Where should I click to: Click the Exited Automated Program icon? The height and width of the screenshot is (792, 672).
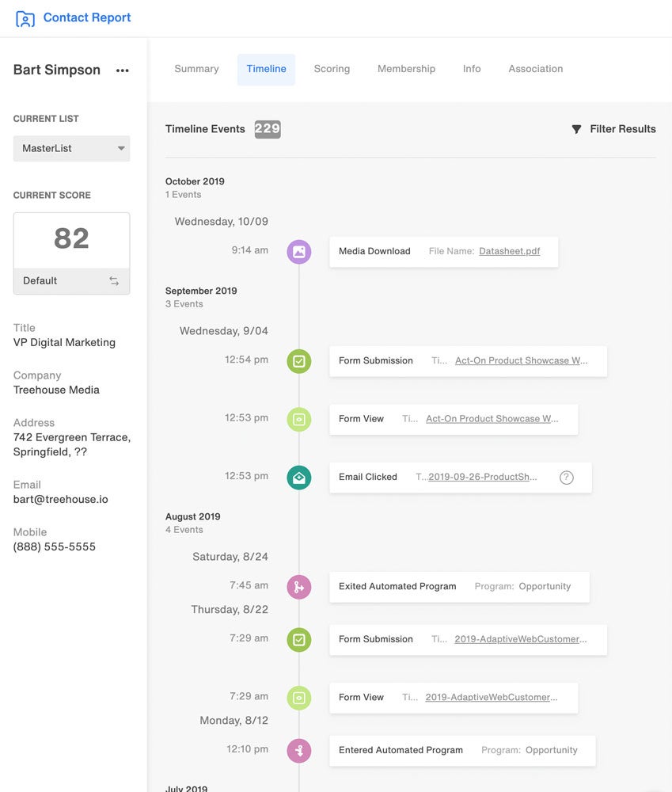[299, 587]
